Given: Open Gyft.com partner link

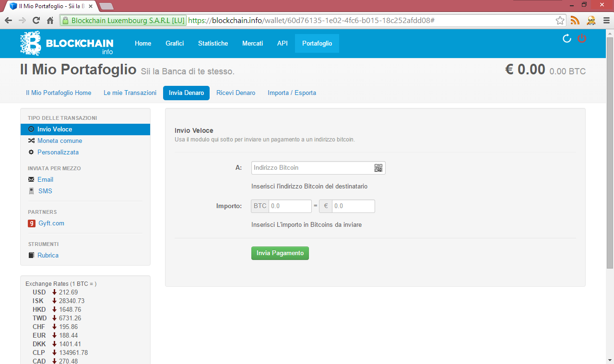Looking at the screenshot, I should point(51,223).
